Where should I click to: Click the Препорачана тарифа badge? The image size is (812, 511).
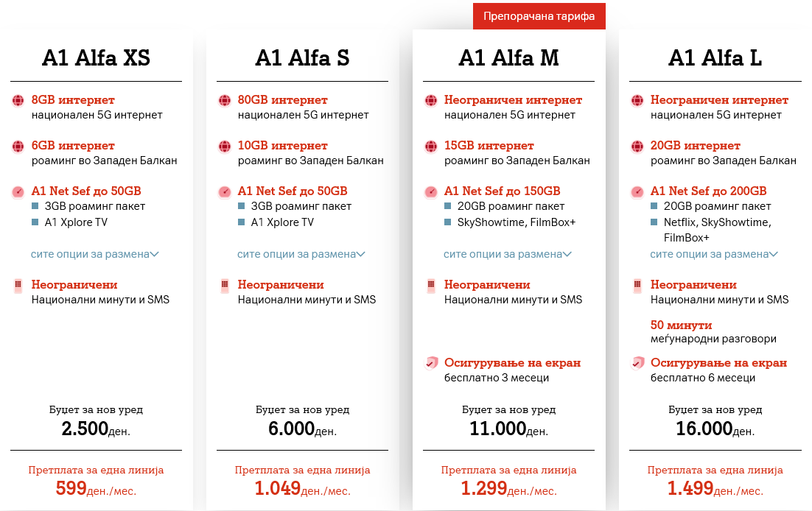[x=539, y=16]
